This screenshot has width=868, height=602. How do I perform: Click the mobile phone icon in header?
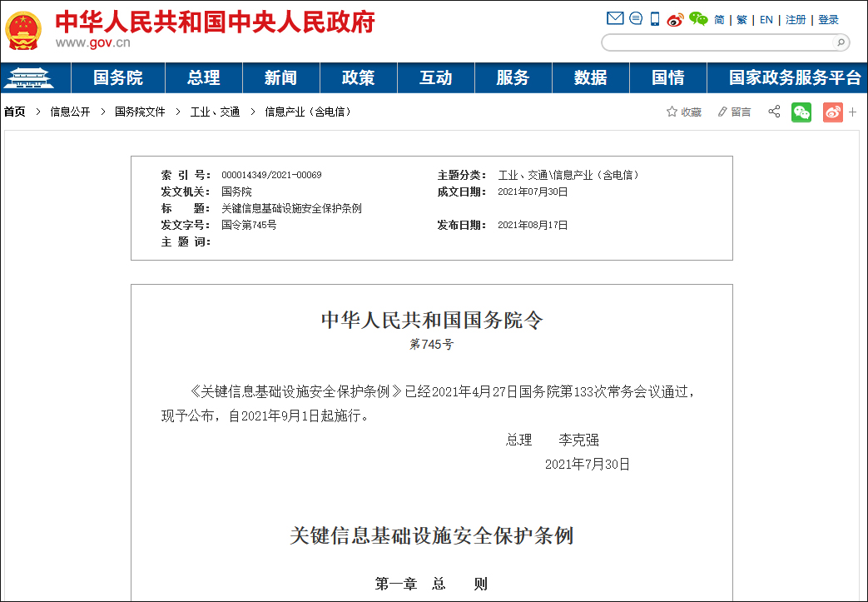tap(655, 19)
